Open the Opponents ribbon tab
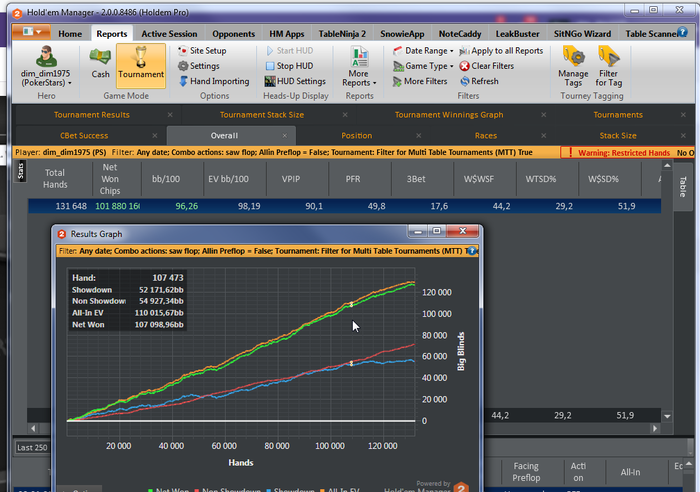Viewport: 700px width, 492px height. 233,33
